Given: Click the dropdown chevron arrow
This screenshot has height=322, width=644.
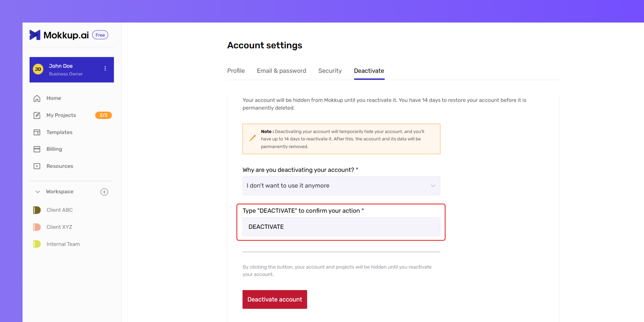Looking at the screenshot, I should coord(433,186).
